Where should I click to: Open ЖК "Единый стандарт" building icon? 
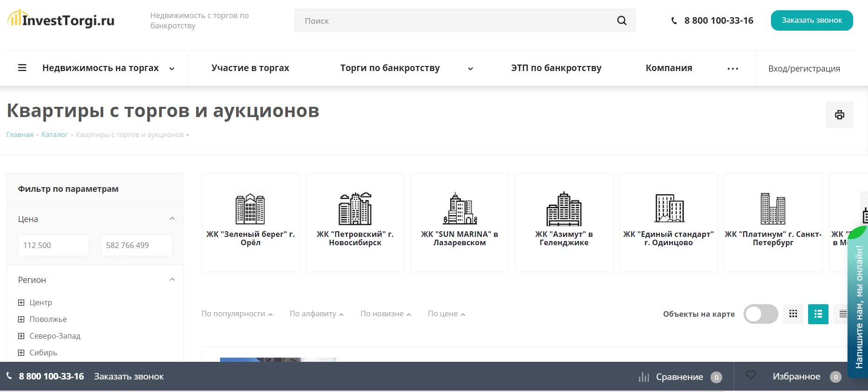pyautogui.click(x=669, y=209)
